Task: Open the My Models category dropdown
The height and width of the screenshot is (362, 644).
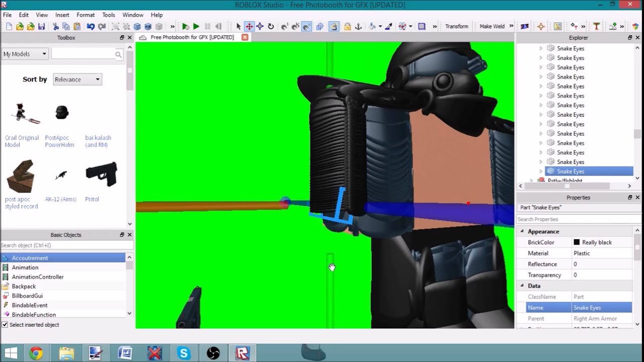Action: point(25,54)
